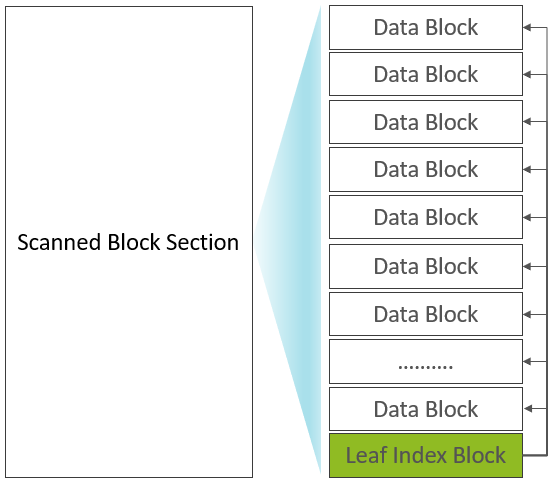Image resolution: width=554 pixels, height=483 pixels.
Task: Click the fourth Data Block from top
Action: [426, 170]
